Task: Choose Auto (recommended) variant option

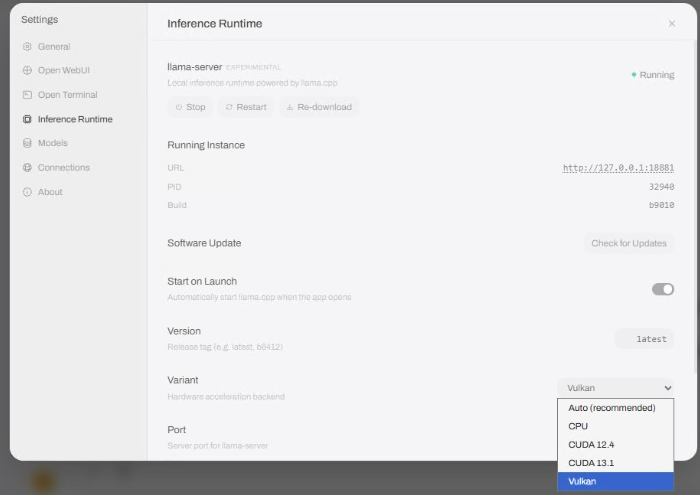Action: tap(616, 408)
